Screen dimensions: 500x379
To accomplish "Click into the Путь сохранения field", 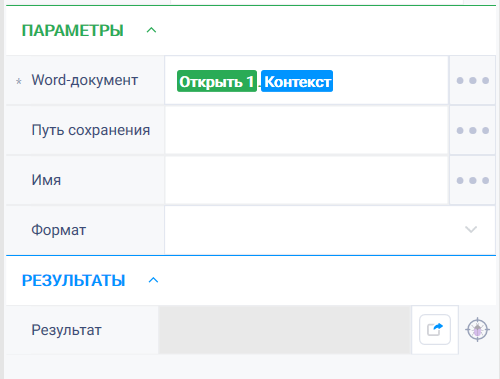I will pos(306,130).
